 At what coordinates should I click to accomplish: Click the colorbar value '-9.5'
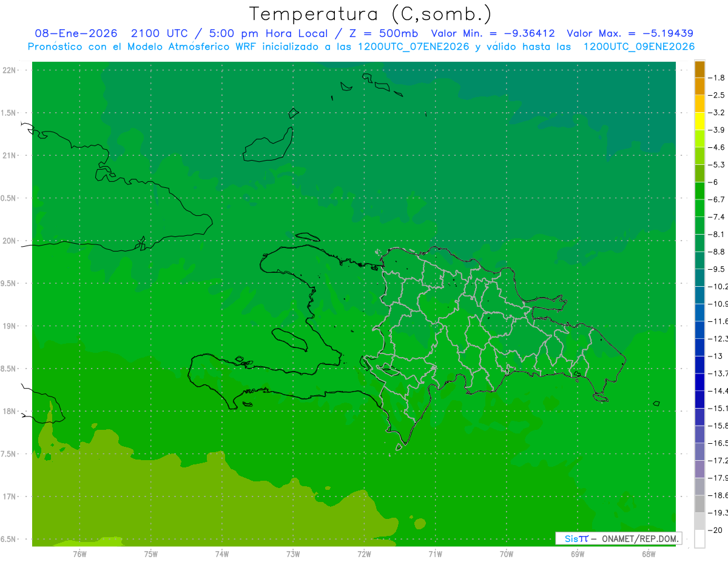click(x=717, y=269)
